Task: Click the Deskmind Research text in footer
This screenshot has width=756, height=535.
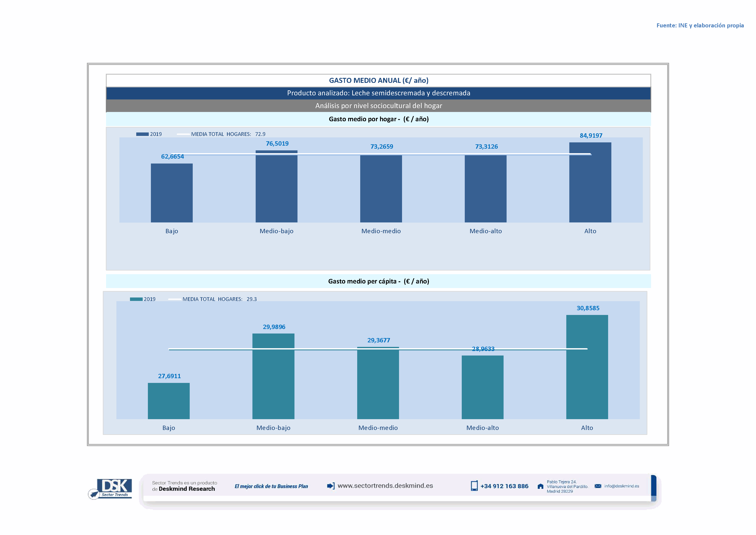Action: click(x=187, y=489)
